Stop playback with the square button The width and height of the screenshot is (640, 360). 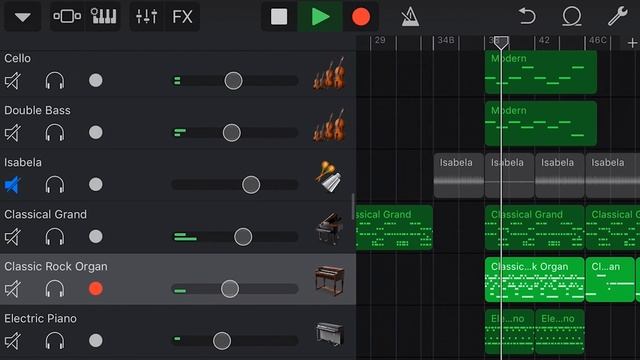(279, 17)
